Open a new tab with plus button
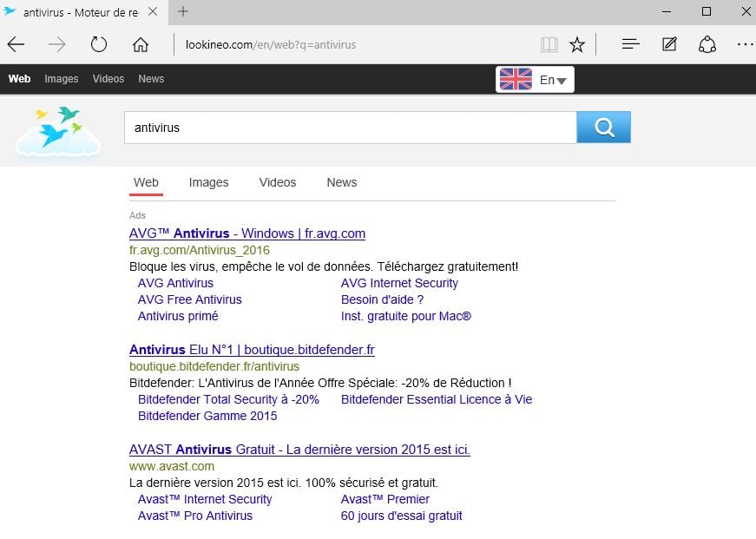Screen dimensions: 756x539 [x=183, y=11]
